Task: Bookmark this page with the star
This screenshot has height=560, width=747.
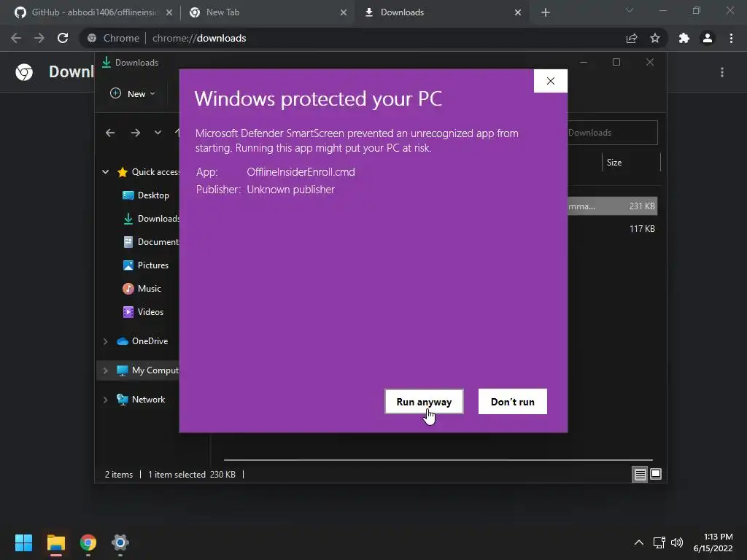Action: tap(655, 38)
